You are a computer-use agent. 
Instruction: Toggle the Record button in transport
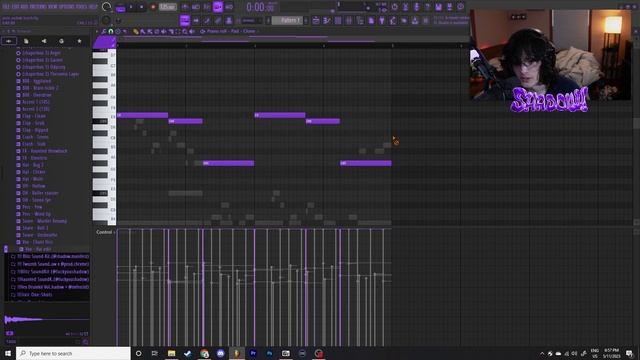153,7
